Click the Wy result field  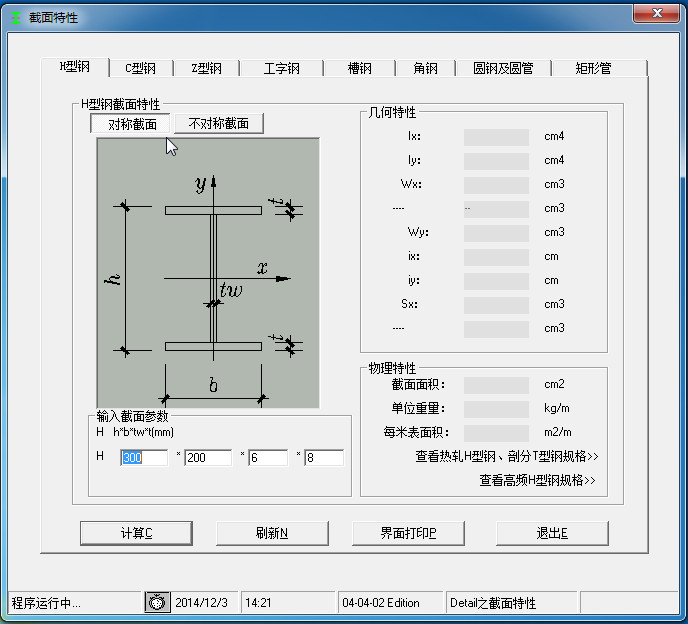(x=496, y=233)
